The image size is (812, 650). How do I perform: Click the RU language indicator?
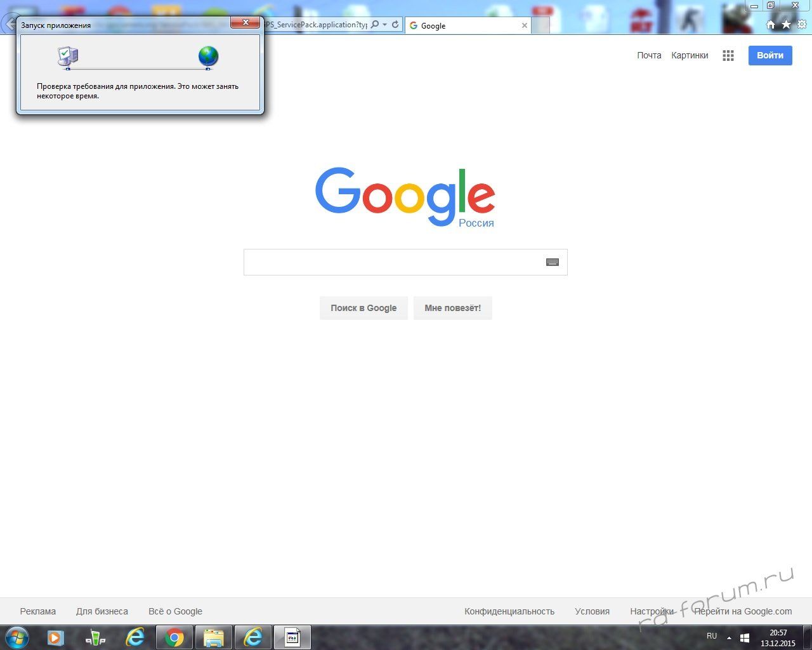(712, 636)
